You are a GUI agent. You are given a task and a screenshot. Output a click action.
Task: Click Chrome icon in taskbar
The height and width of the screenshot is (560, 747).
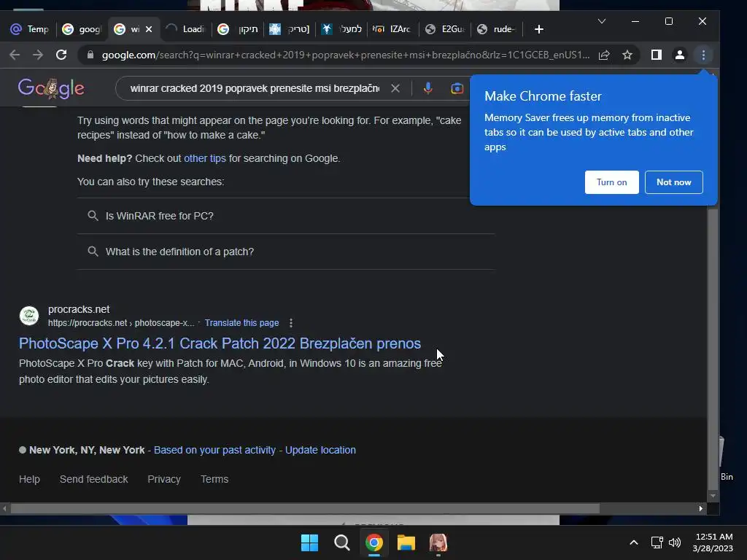tap(374, 542)
